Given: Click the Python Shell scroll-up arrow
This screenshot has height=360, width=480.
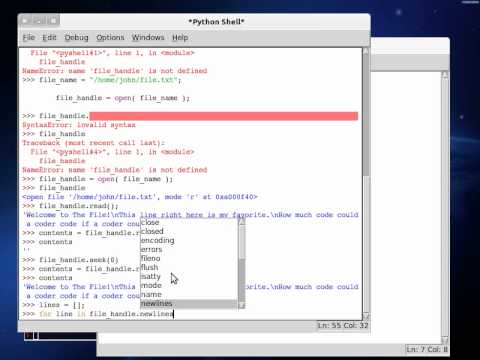Looking at the screenshot, I should (366, 51).
